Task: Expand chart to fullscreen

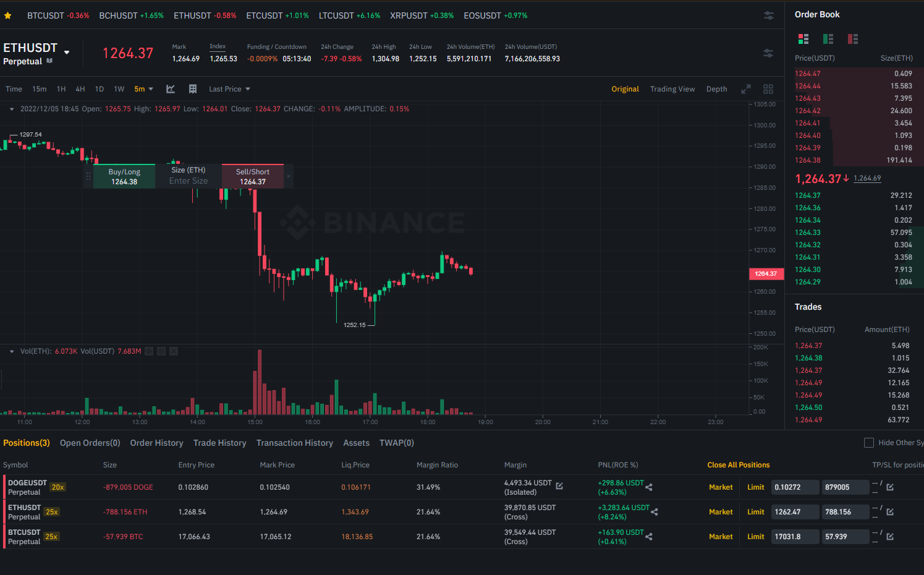Action: (x=746, y=89)
